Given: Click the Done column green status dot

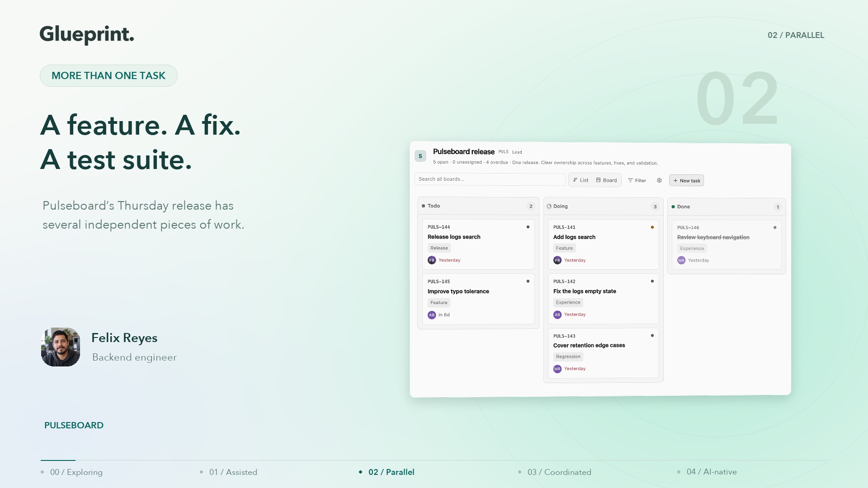Looking at the screenshot, I should point(673,207).
